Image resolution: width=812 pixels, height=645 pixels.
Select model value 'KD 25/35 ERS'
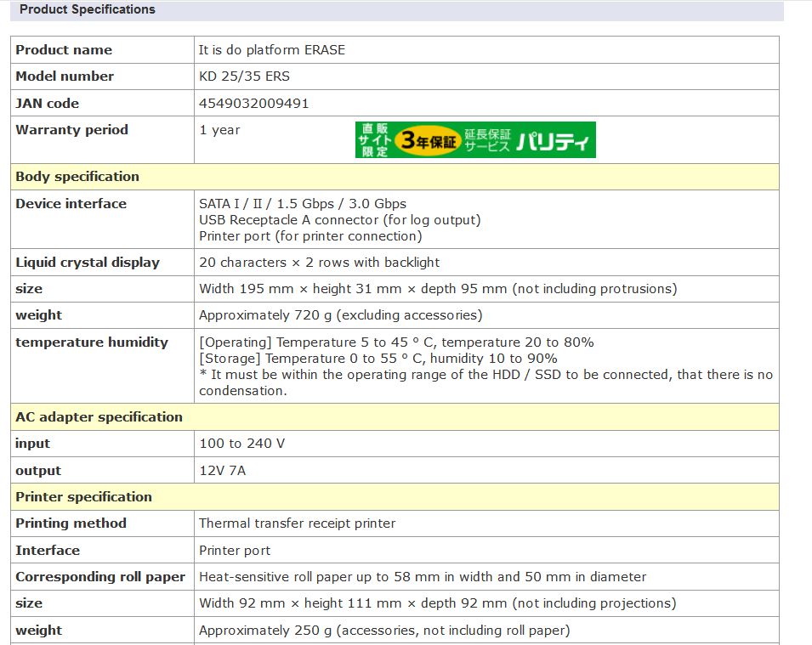tap(244, 76)
